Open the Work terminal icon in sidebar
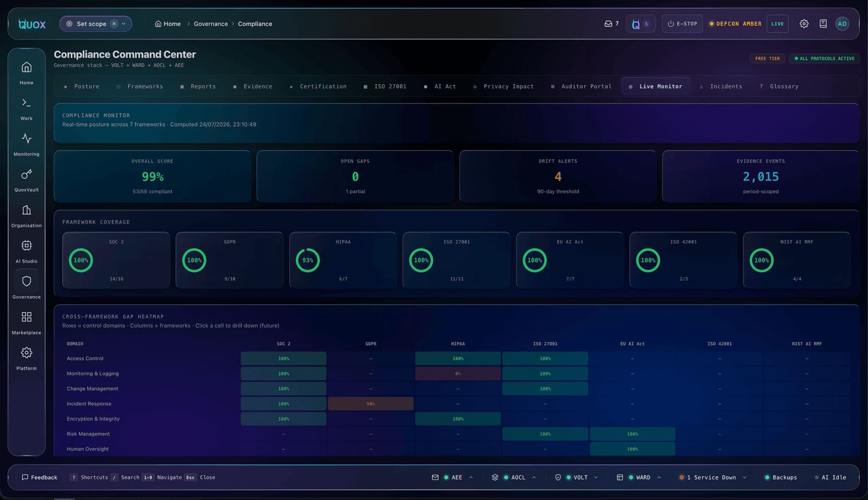 click(x=26, y=103)
